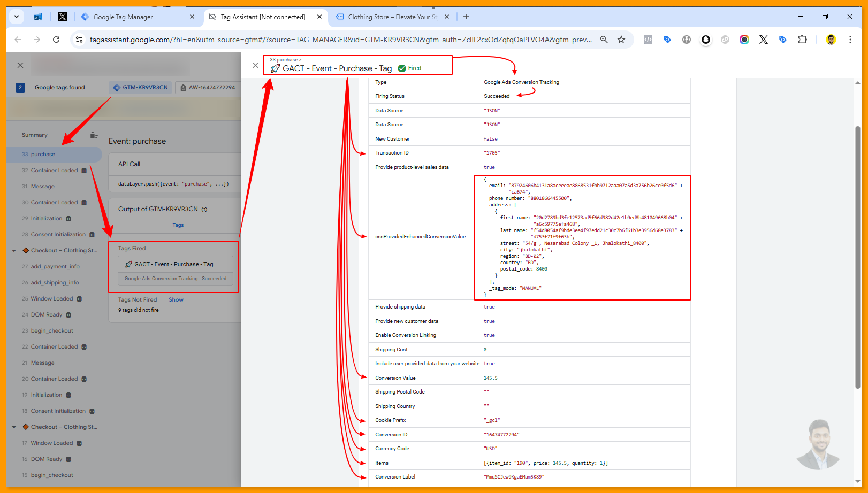
Task: Select event 31 Message
Action: coord(54,187)
